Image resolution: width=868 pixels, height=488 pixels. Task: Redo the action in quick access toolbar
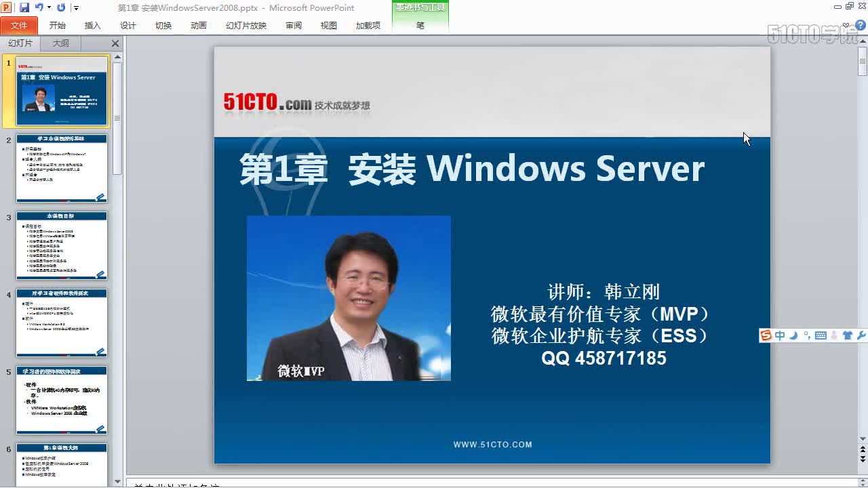[61, 7]
